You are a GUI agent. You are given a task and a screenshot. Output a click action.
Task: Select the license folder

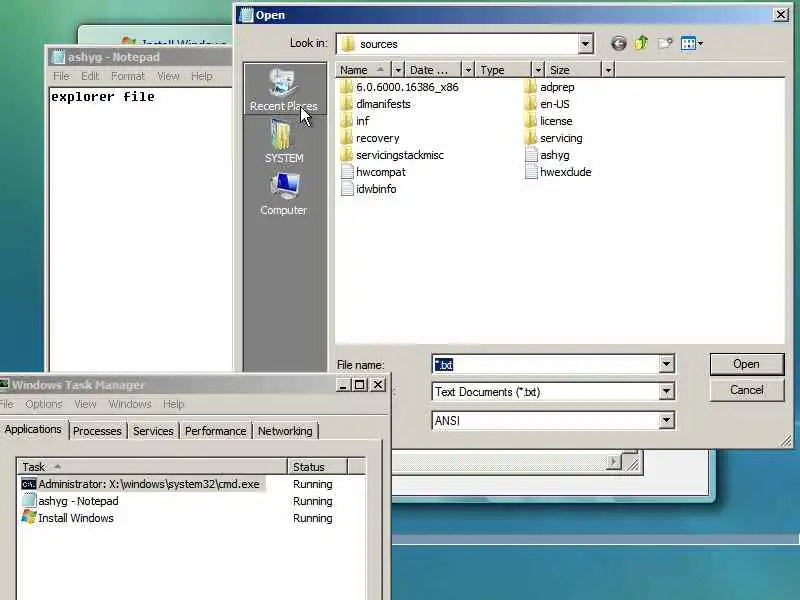[548, 121]
